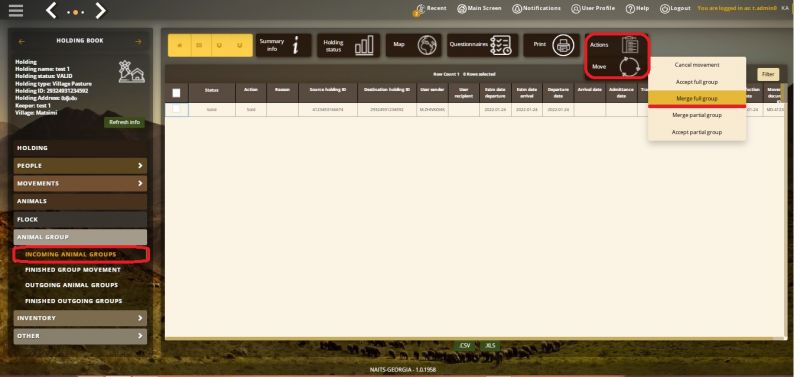This screenshot has height=377, width=800.
Task: Open the hamburger main menu
Action: (16, 11)
